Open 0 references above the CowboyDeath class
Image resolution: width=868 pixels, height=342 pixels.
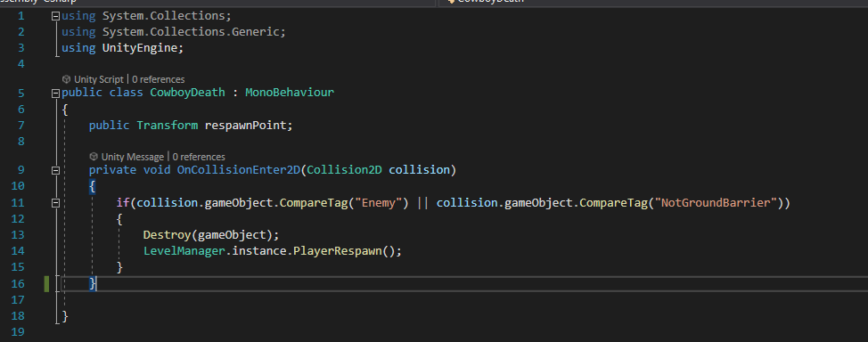pos(159,79)
